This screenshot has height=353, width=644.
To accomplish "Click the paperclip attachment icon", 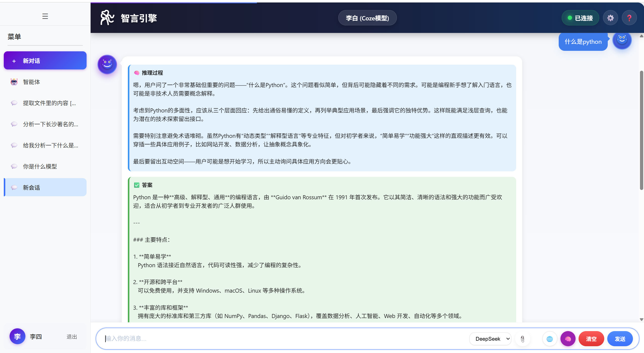I will (523, 339).
